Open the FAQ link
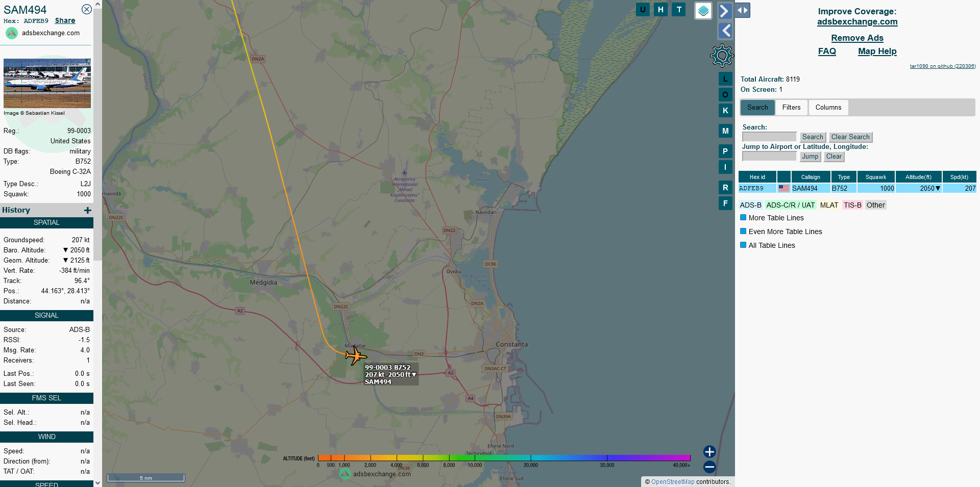The image size is (980, 487). 827,51
